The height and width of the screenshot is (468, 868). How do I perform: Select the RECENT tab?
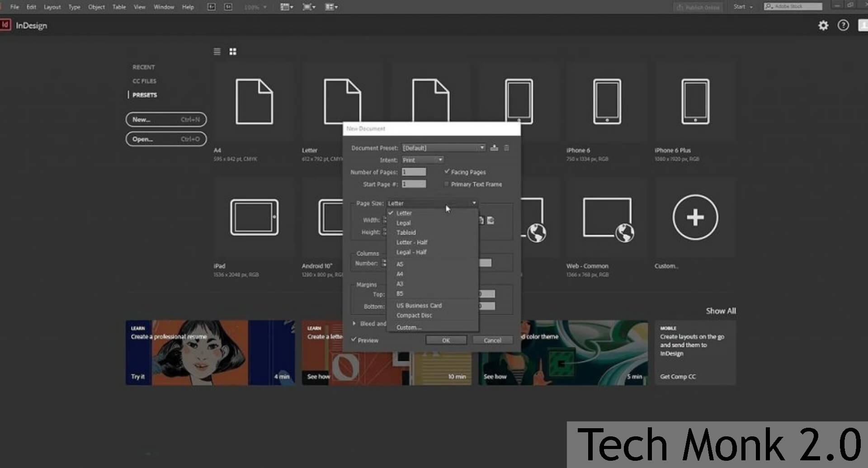point(144,67)
